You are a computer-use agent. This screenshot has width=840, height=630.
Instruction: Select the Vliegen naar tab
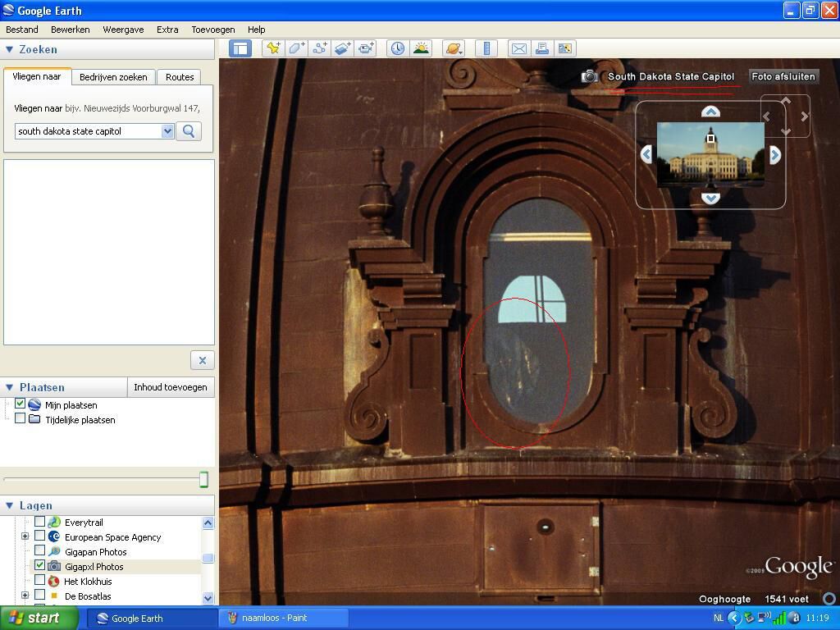[36, 76]
